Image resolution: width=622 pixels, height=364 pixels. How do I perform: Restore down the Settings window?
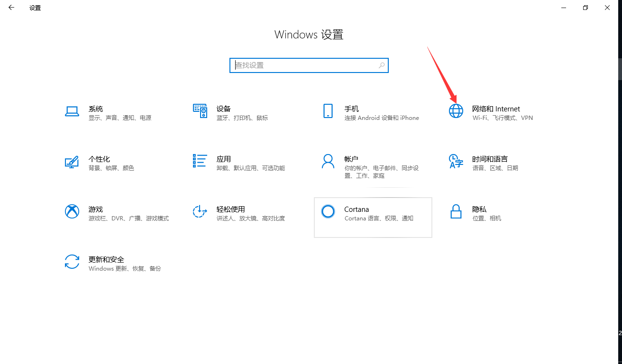[585, 8]
